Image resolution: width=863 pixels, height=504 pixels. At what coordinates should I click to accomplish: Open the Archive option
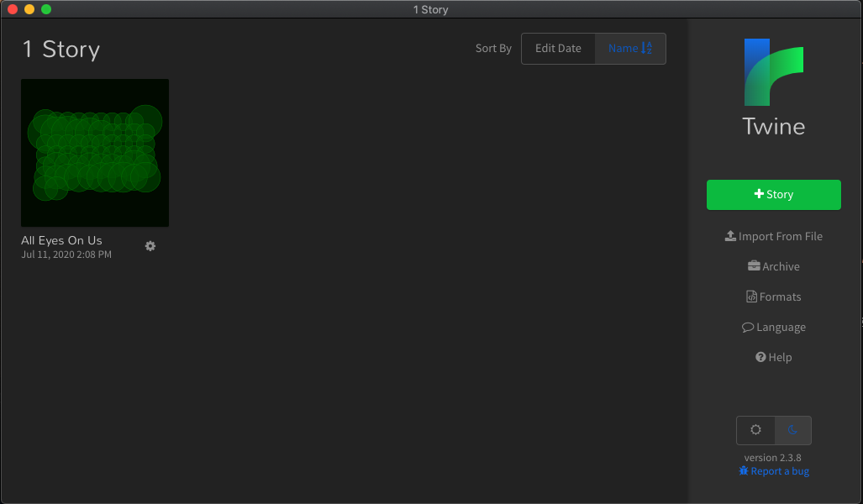point(773,266)
